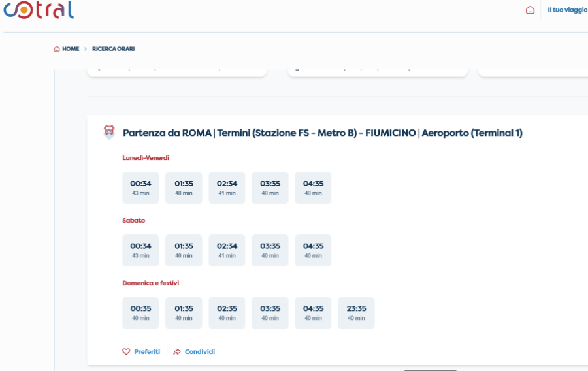Viewport: 588px width, 371px height.
Task: Select Domenica 03:35 departure
Action: click(270, 313)
